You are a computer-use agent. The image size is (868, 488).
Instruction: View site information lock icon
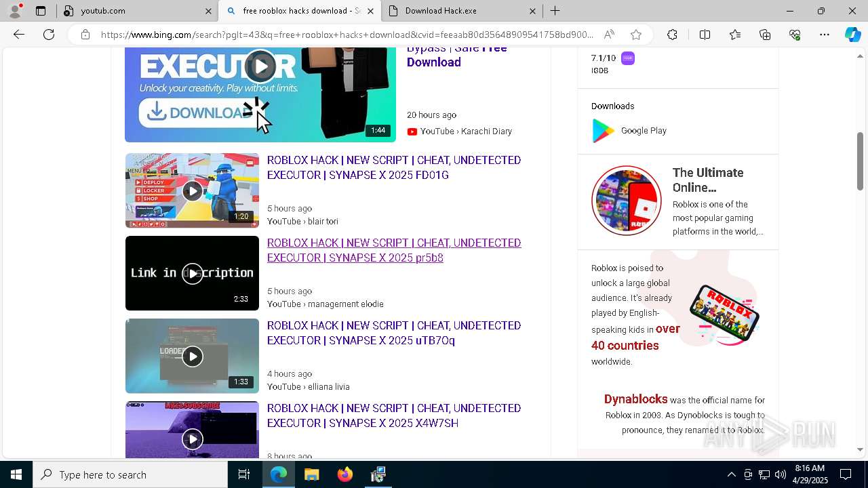click(x=85, y=35)
